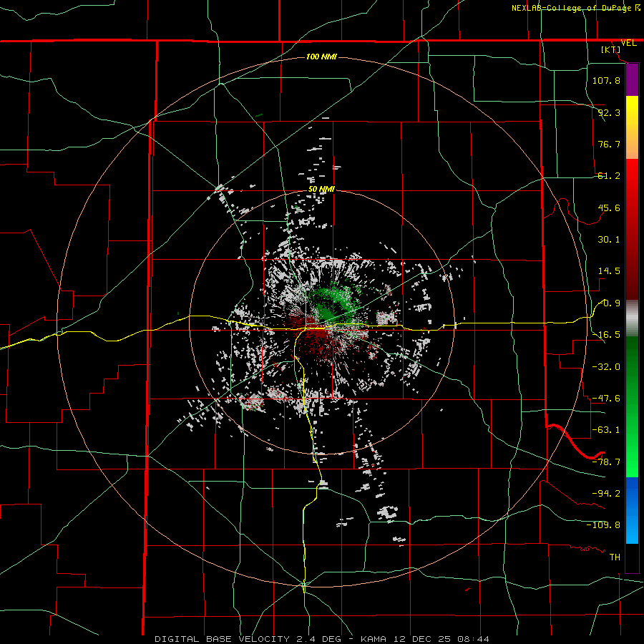644x644 pixels.
Task: Click the -78.7 velocity scale value
Action: point(606,462)
